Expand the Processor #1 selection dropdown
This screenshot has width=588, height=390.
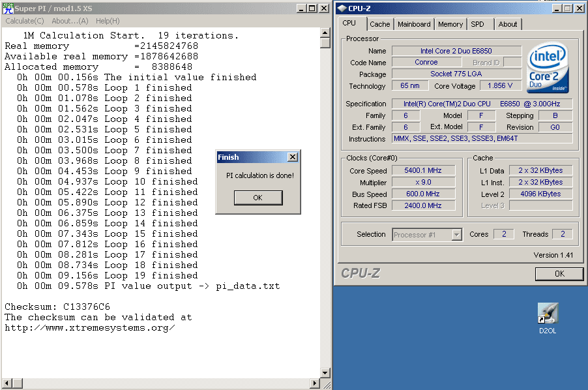tap(456, 235)
